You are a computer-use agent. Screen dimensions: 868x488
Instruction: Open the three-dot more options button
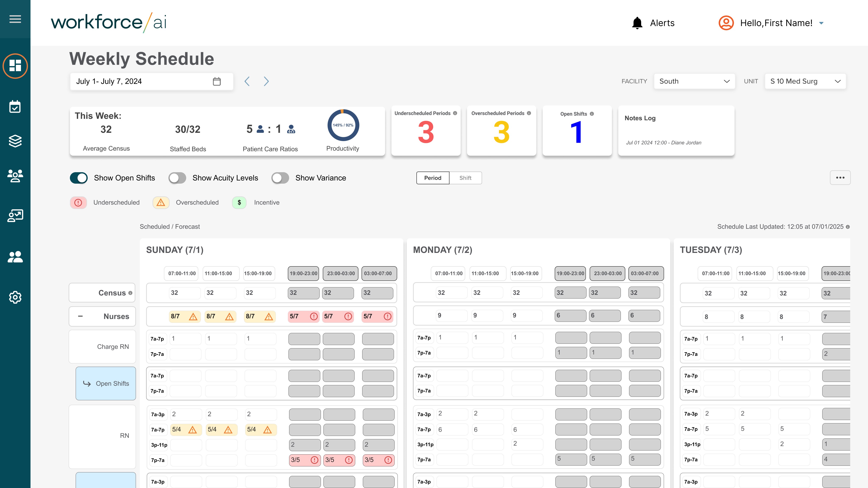point(840,178)
